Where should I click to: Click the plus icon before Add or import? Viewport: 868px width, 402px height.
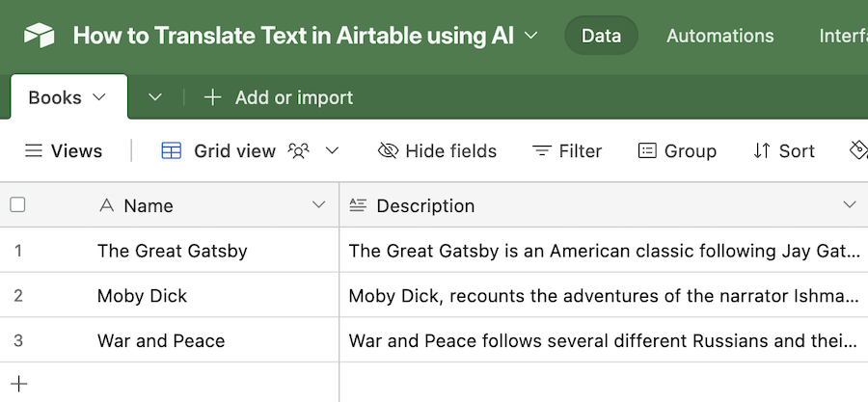(x=212, y=98)
